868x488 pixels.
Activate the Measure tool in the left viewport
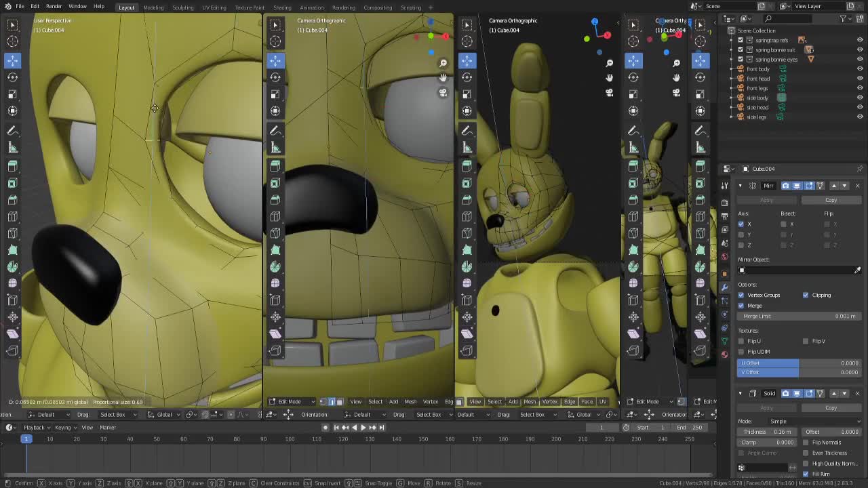(12, 147)
